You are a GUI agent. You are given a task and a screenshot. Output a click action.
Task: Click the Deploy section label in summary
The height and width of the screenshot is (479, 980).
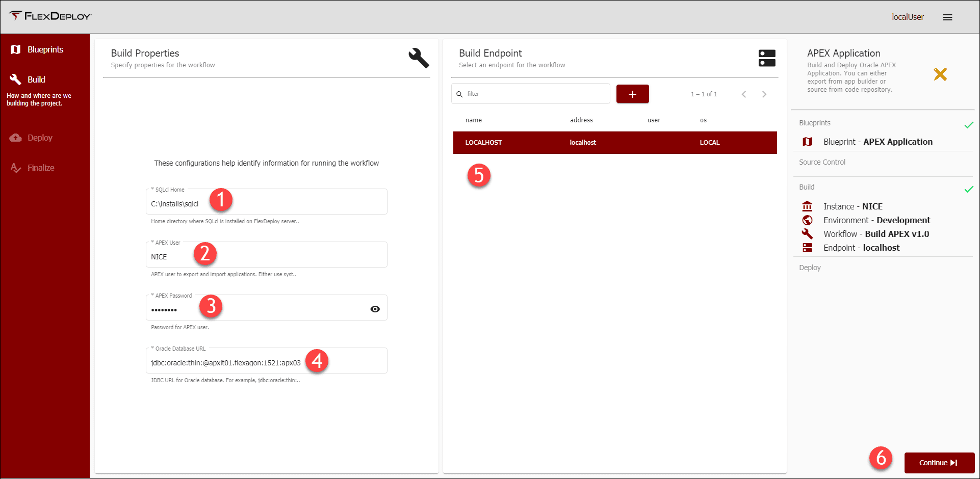(x=810, y=268)
